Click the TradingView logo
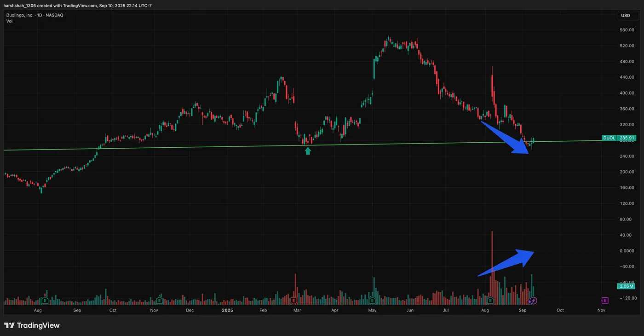644x336 pixels. pyautogui.click(x=32, y=325)
